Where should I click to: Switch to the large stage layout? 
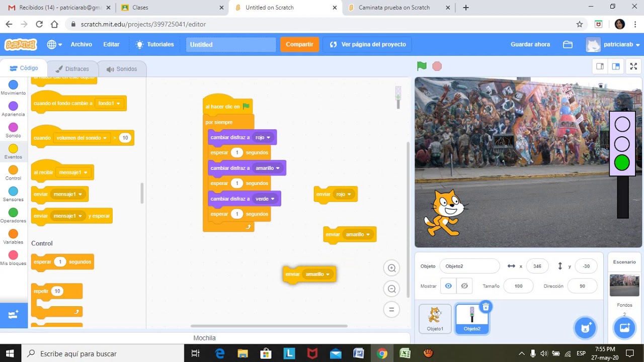pos(616,66)
